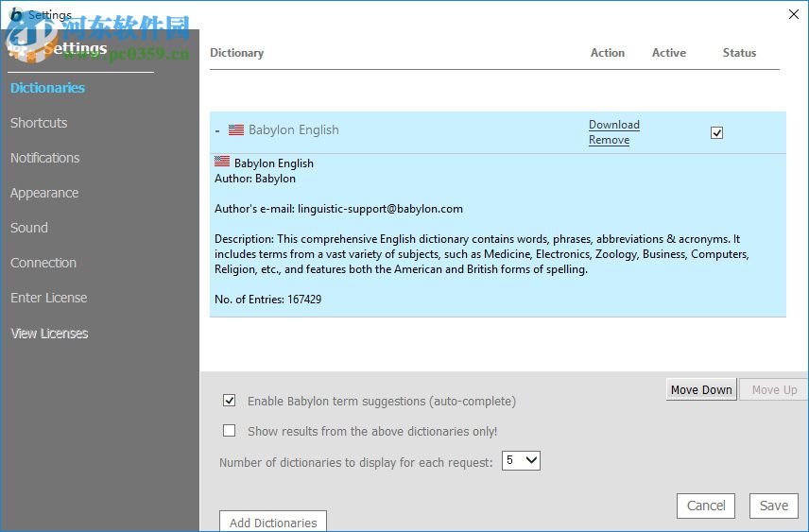Open the Dictionaries settings section

coord(47,88)
